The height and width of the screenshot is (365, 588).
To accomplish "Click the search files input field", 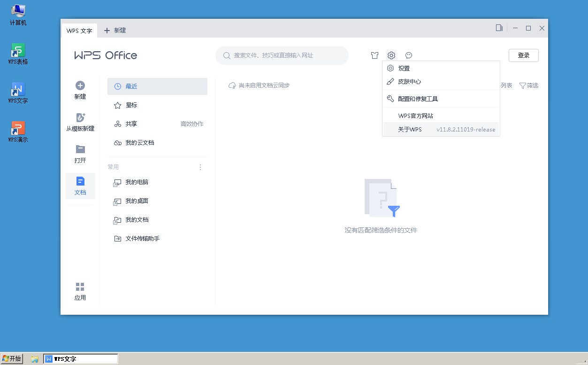I will (282, 55).
